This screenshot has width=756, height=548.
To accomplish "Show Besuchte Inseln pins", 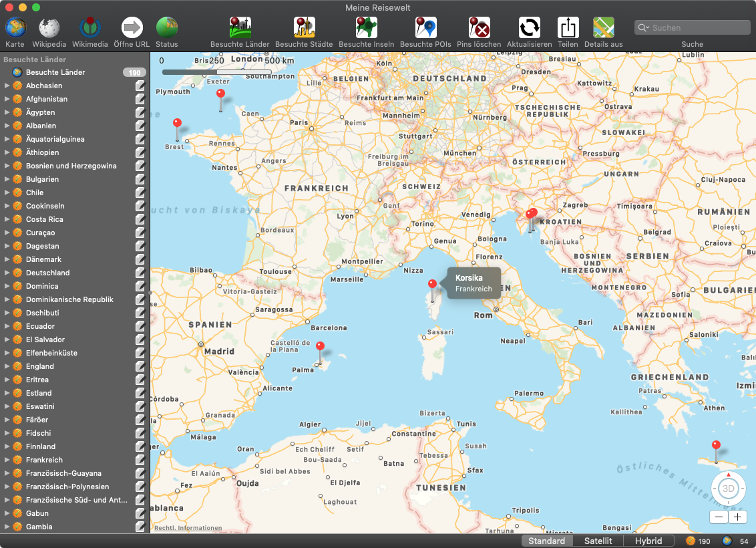I will [x=366, y=28].
